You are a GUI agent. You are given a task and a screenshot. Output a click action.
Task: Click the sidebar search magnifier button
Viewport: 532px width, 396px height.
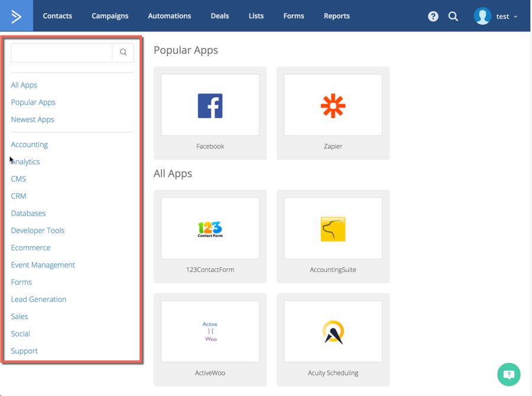(x=123, y=52)
